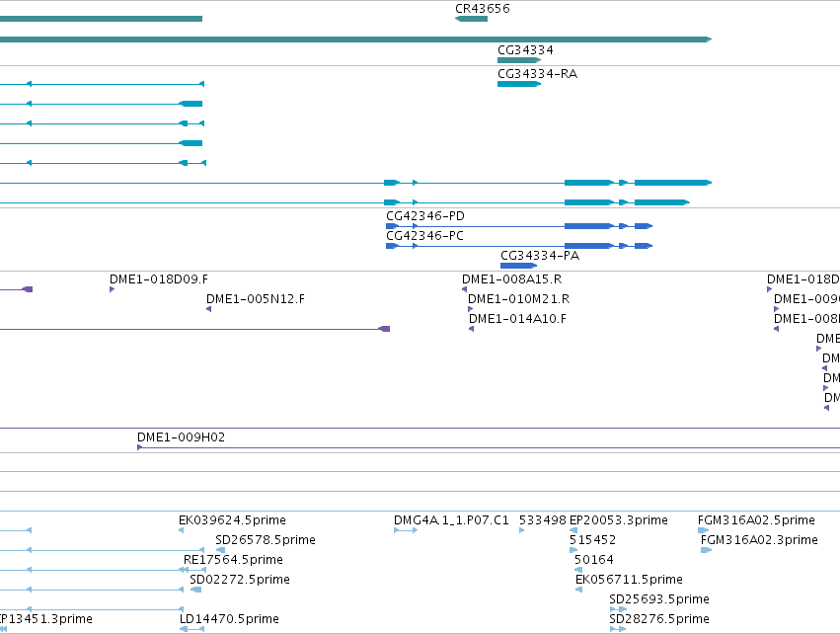Viewport: 840px width, 634px height.
Task: Select the DME1-010M21.R marker arrow
Action: point(471,309)
